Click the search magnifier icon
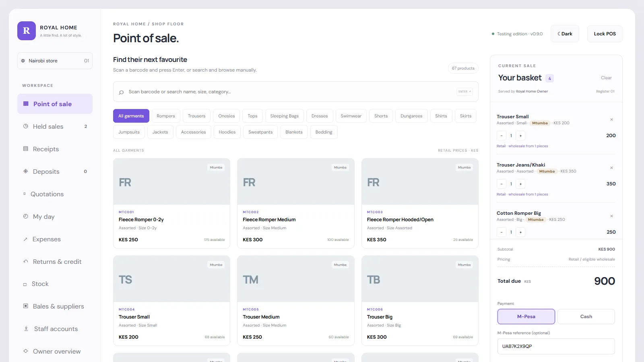This screenshot has height=362, width=644. click(121, 92)
